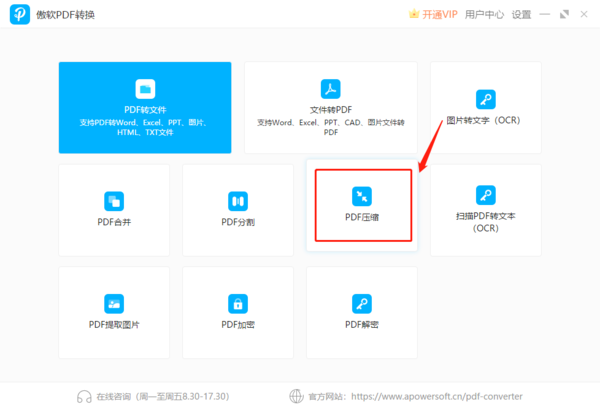Screen dimensions: 600x410
Task: Click the globe icon beside 官方网站
Action: [x=296, y=396]
